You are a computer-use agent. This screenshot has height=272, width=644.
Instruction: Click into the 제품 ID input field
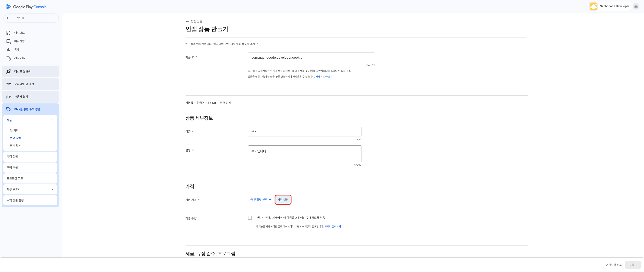coord(311,57)
